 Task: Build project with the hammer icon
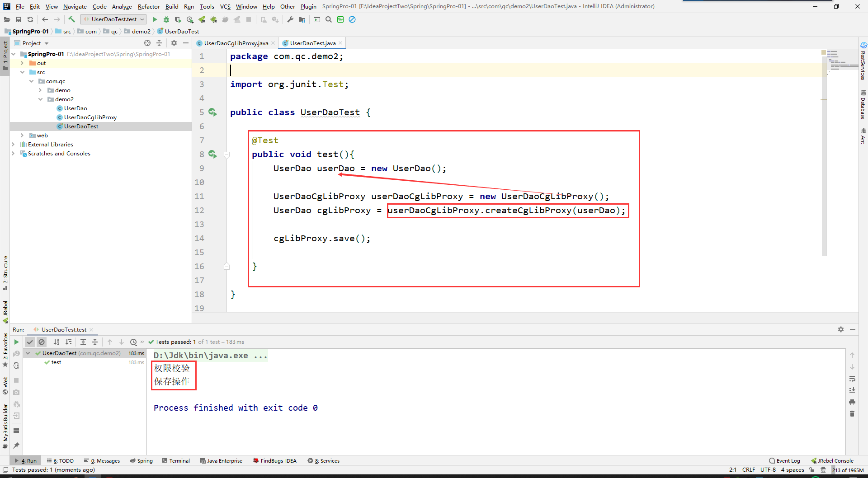click(x=71, y=19)
